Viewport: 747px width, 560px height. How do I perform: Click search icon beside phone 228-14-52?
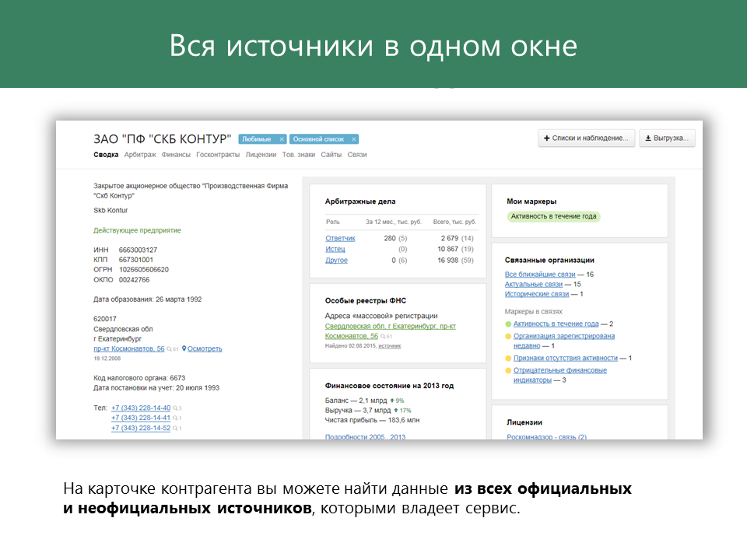pos(175,428)
